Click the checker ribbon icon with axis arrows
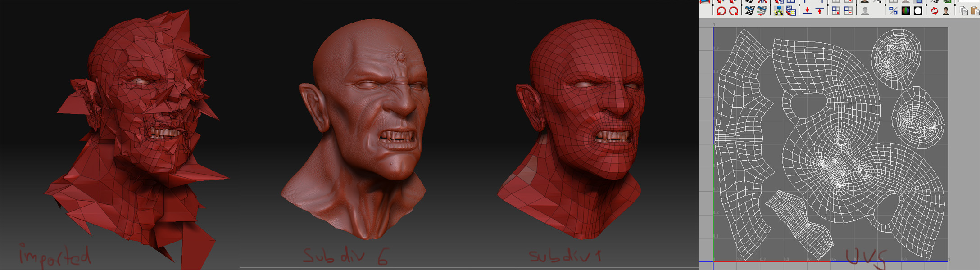This screenshot has height=270, width=980. click(762, 11)
